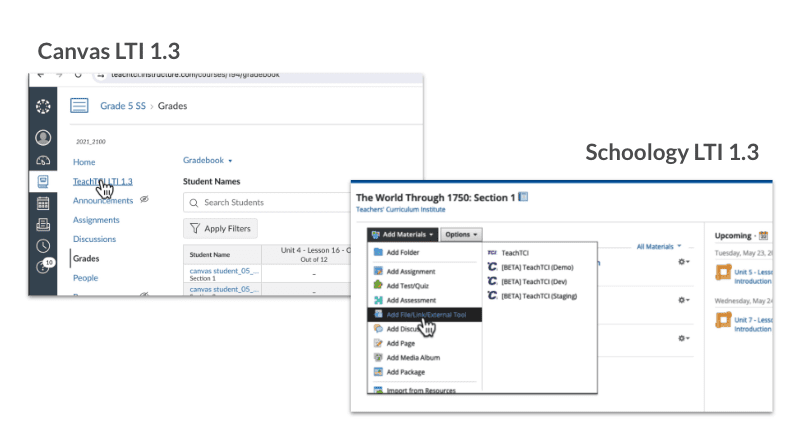The height and width of the screenshot is (441, 802).
Task: Click the [BETA] TeachTCI (Demo) logo icon
Action: (x=492, y=267)
